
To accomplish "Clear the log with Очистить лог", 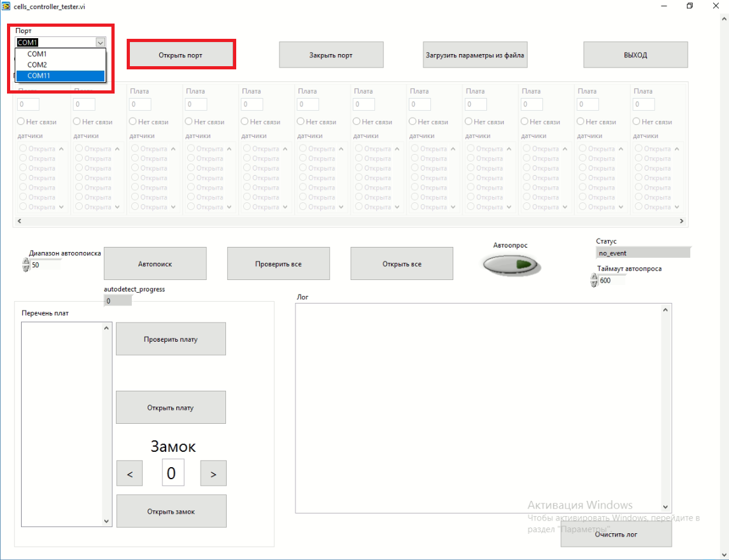I will pyautogui.click(x=616, y=534).
